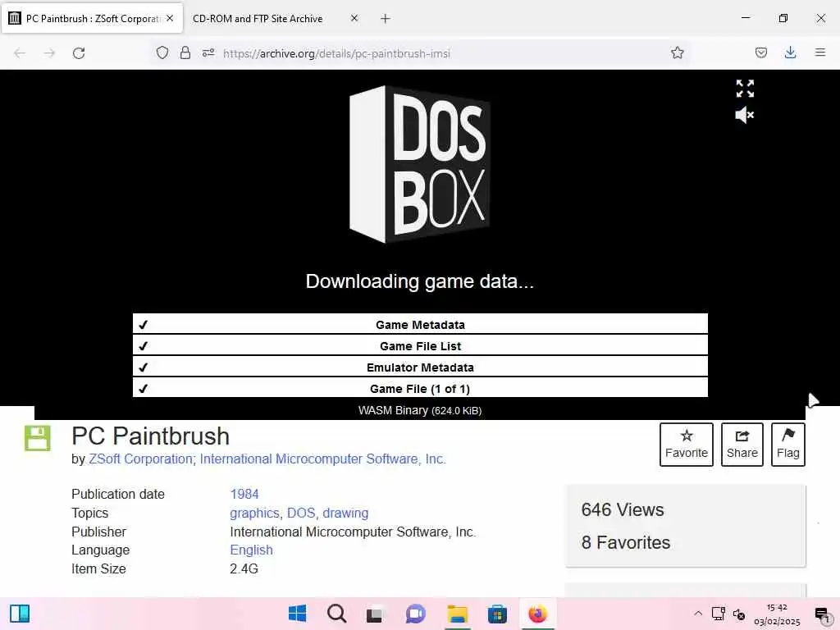This screenshot has width=840, height=630.
Task: Open the 1984 publication date link
Action: (x=244, y=494)
